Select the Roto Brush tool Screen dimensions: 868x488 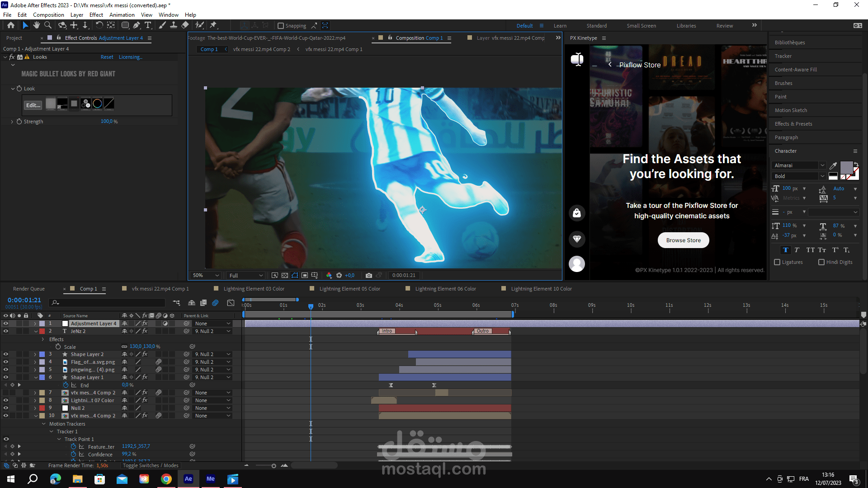point(199,25)
